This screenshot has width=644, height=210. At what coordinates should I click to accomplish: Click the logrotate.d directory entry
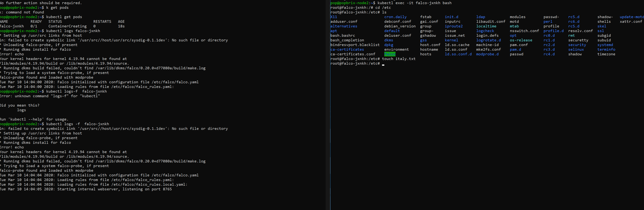coord(488,40)
